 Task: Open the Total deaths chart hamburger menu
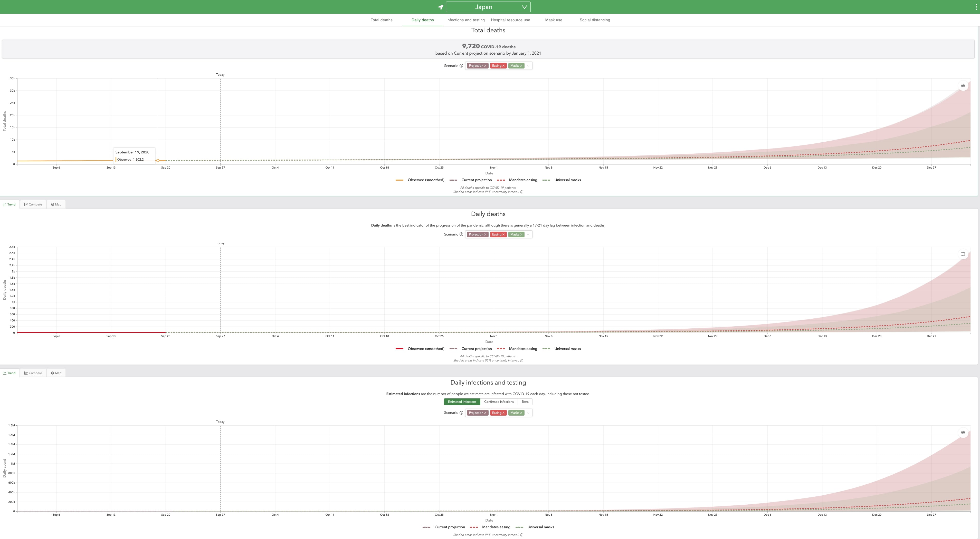coord(963,85)
